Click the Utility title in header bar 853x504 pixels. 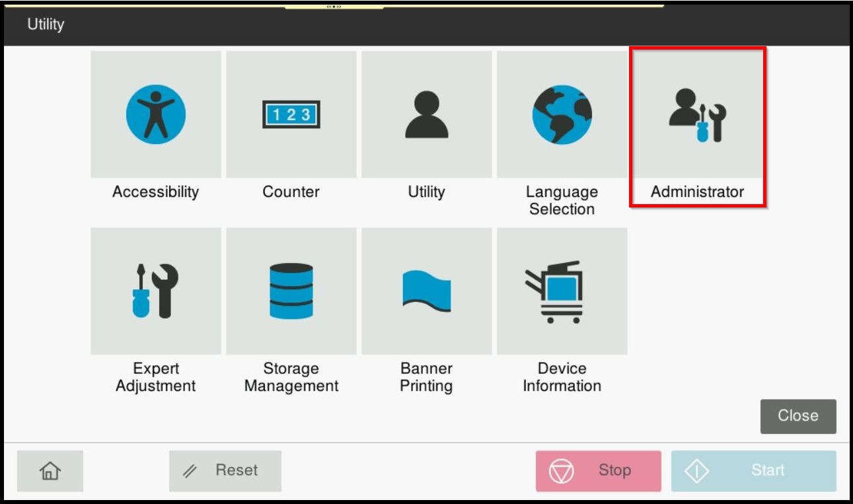46,24
